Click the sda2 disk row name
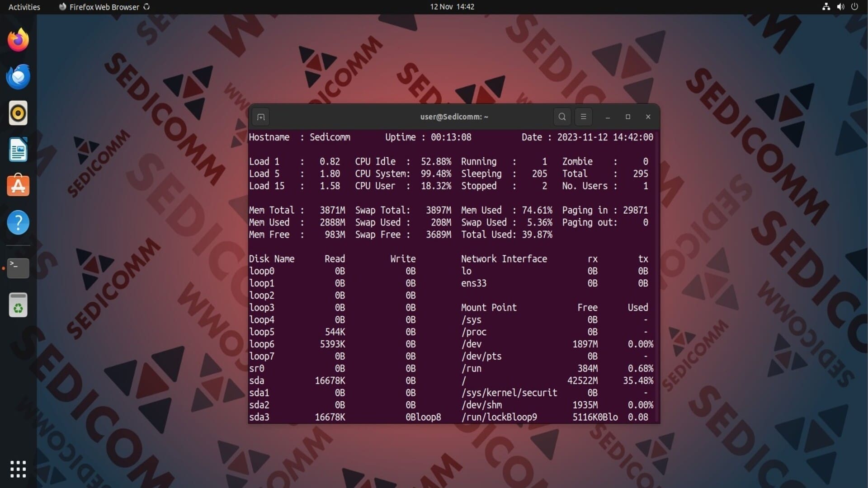 (x=259, y=405)
